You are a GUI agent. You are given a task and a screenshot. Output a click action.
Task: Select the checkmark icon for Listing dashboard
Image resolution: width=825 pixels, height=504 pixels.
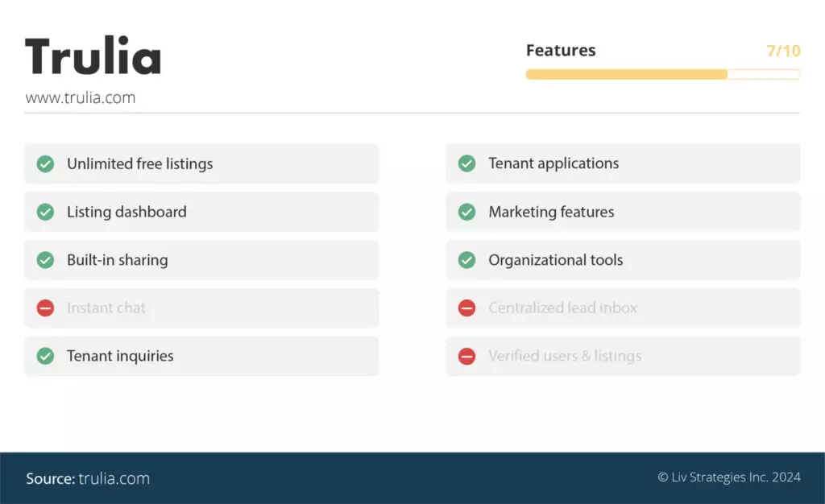click(45, 212)
